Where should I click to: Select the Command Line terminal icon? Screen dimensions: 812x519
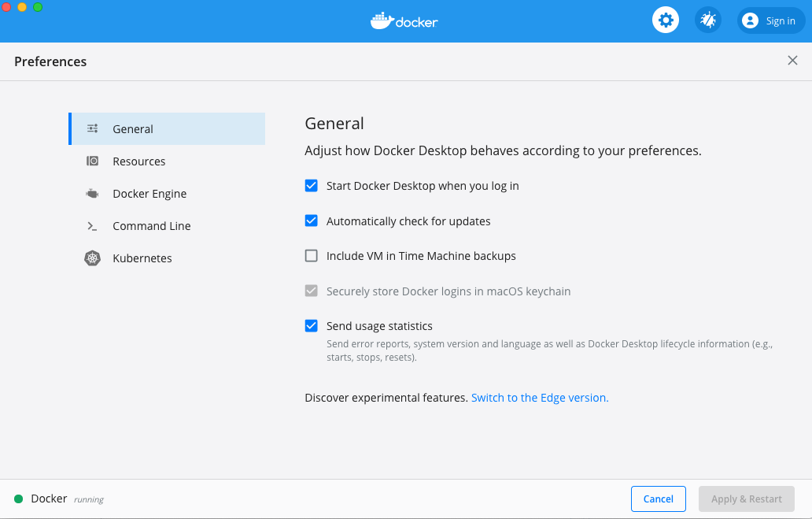click(x=93, y=225)
